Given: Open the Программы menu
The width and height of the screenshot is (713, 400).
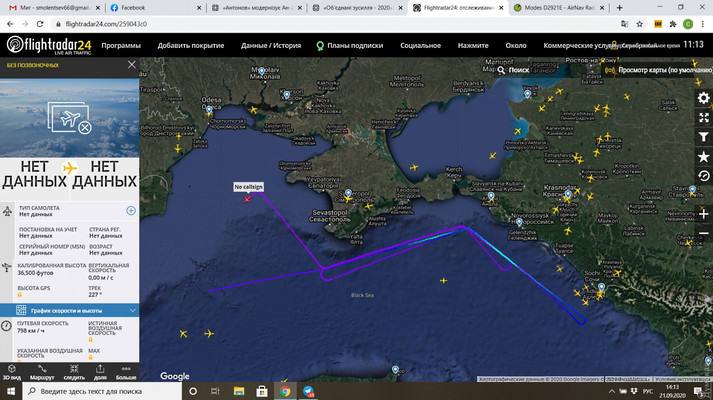Looking at the screenshot, I should pyautogui.click(x=121, y=46).
